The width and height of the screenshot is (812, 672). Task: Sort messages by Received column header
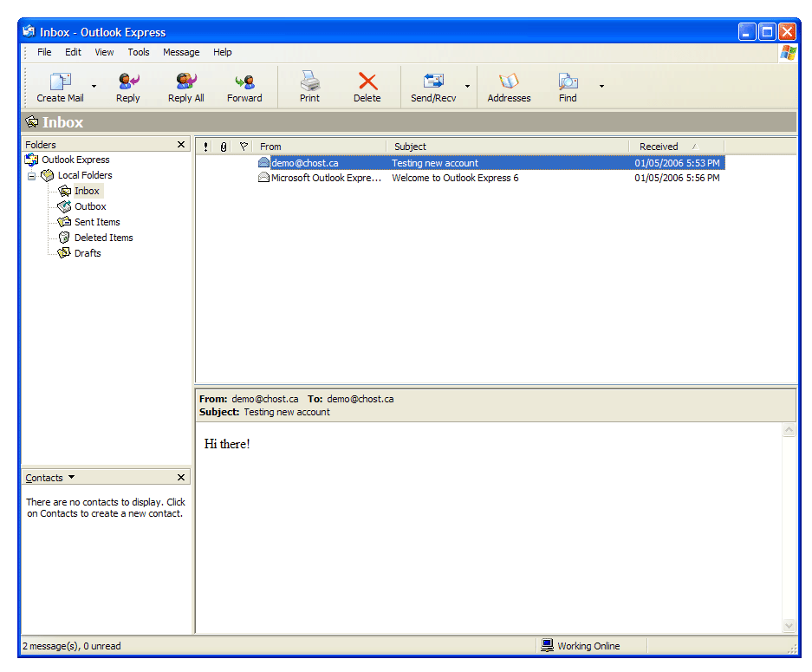pos(676,147)
